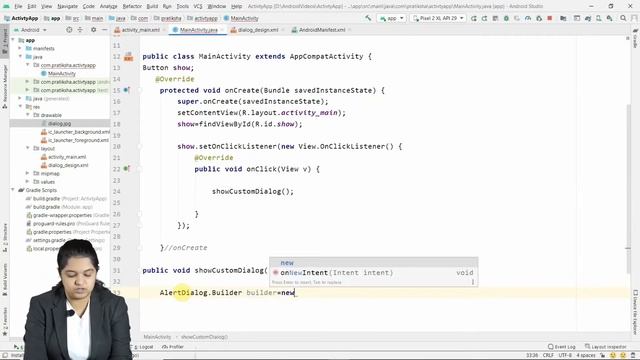Screen dimensions: 640x360
Task: Collapse the app module tree node
Action: [x=13, y=40]
